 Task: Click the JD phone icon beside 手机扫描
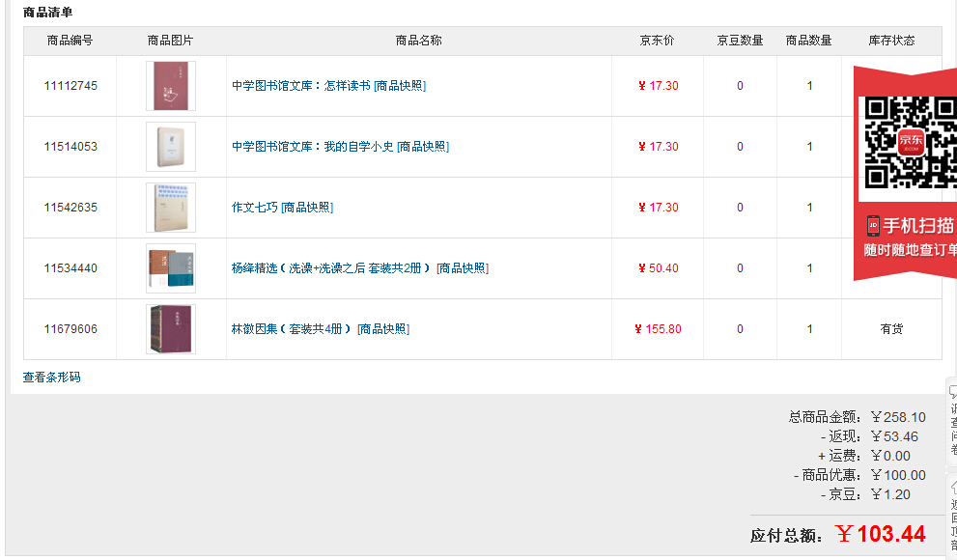(873, 226)
